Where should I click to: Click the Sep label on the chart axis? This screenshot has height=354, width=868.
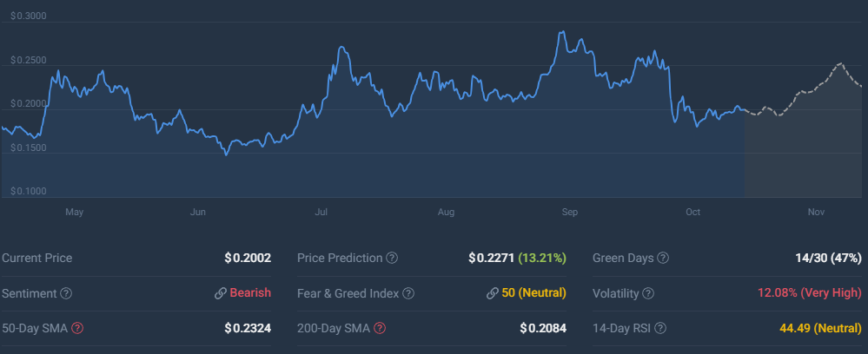(570, 212)
